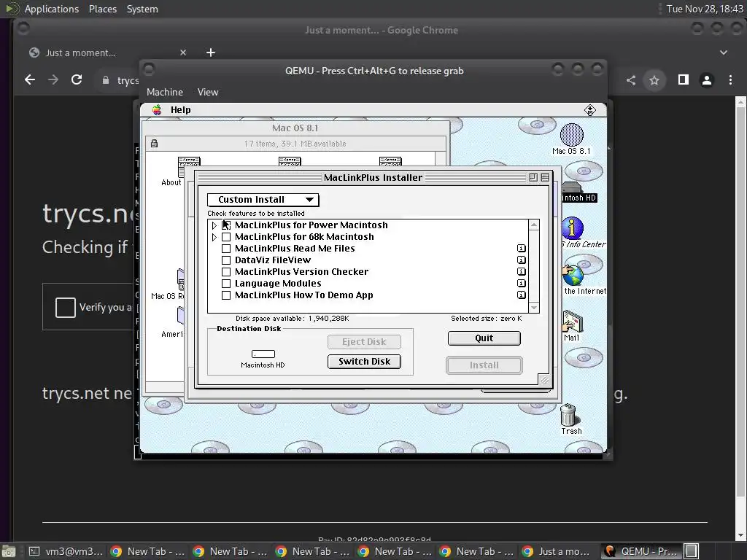
Task: Expand MacLinkPlus for Power Macintosh triangle
Action: click(214, 225)
